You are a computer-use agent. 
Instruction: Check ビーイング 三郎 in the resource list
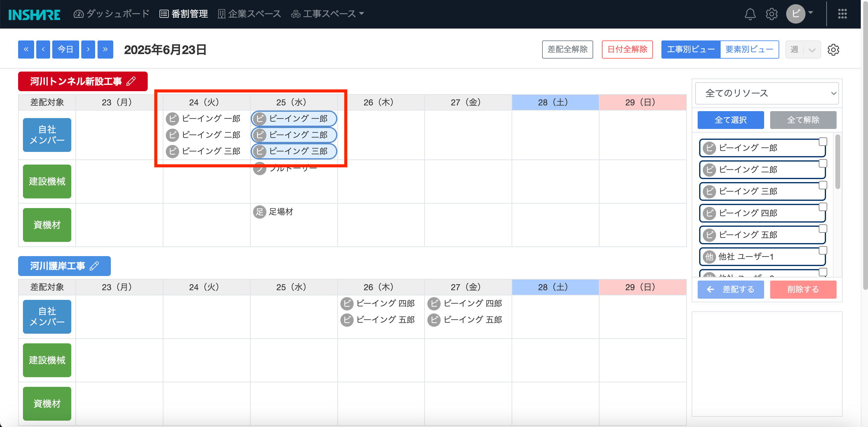coord(823,185)
